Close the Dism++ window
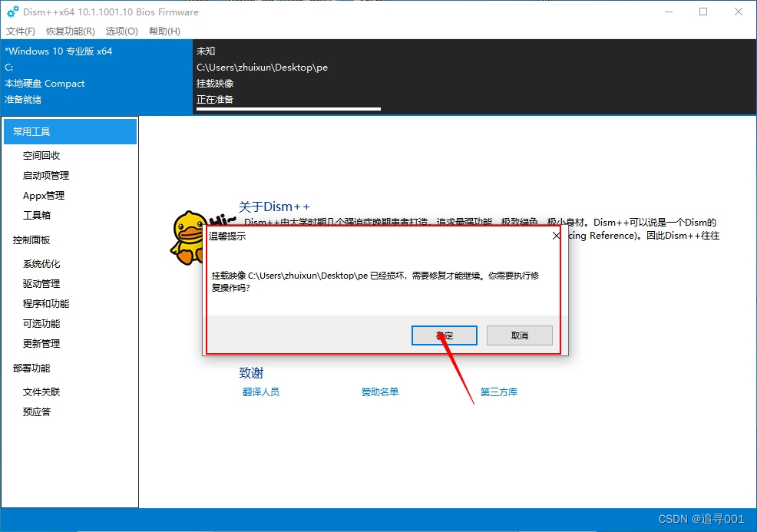The height and width of the screenshot is (532, 757). tap(738, 12)
